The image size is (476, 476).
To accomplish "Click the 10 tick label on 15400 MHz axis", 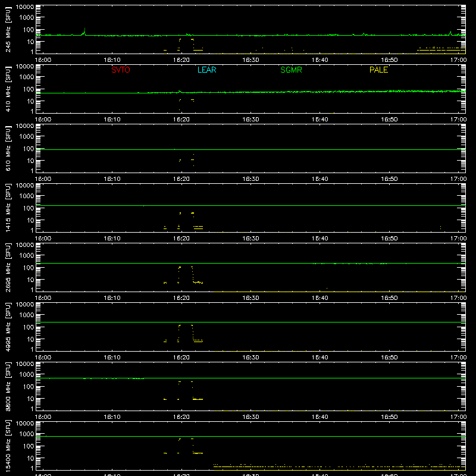I will [30, 458].
